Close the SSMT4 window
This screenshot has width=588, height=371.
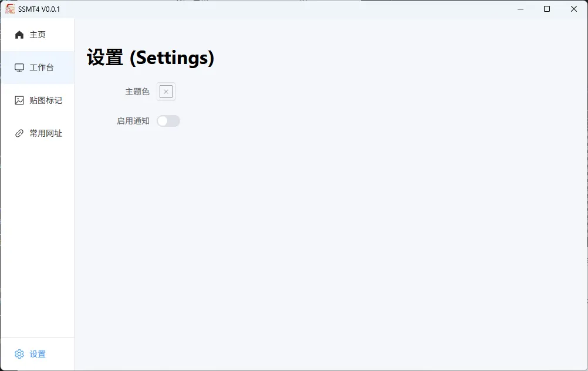(574, 9)
